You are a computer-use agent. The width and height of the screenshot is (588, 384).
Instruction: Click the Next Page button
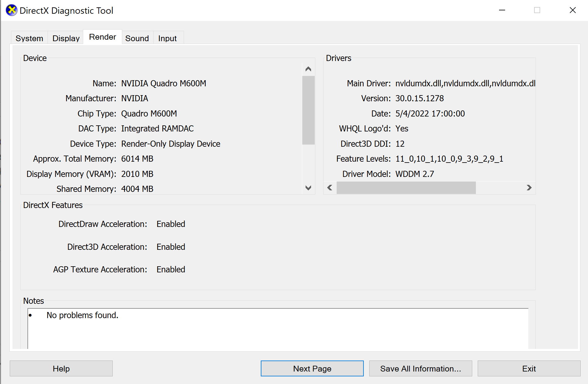(312, 368)
